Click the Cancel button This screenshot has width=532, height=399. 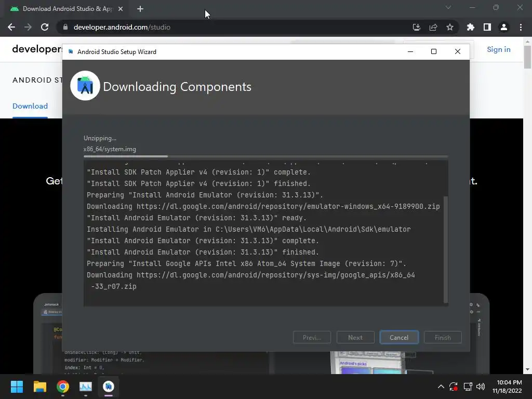(x=399, y=337)
